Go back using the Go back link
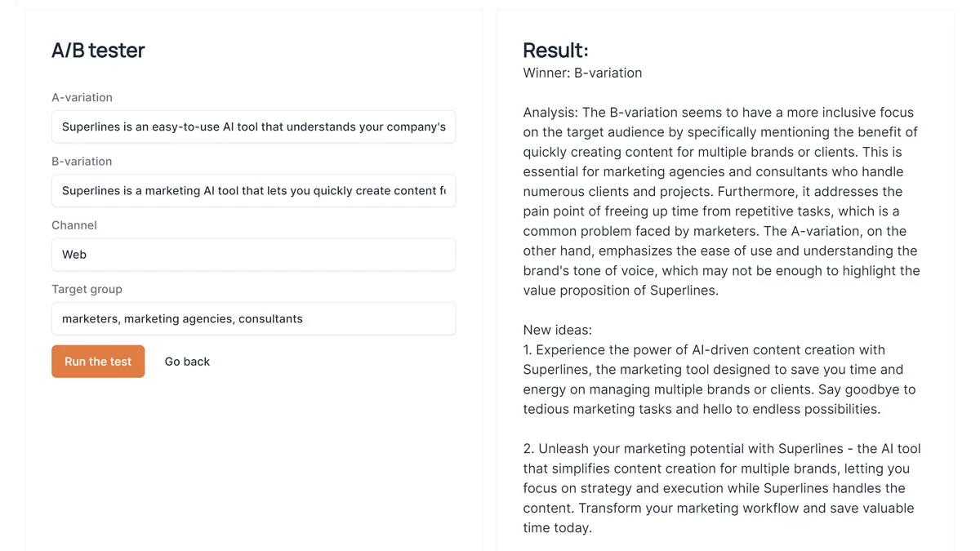 187,362
